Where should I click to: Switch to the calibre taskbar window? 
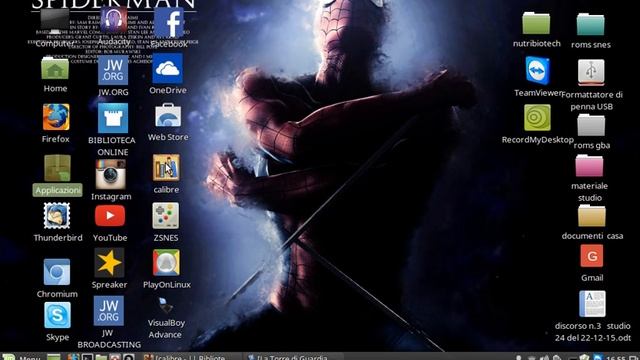tap(191, 356)
